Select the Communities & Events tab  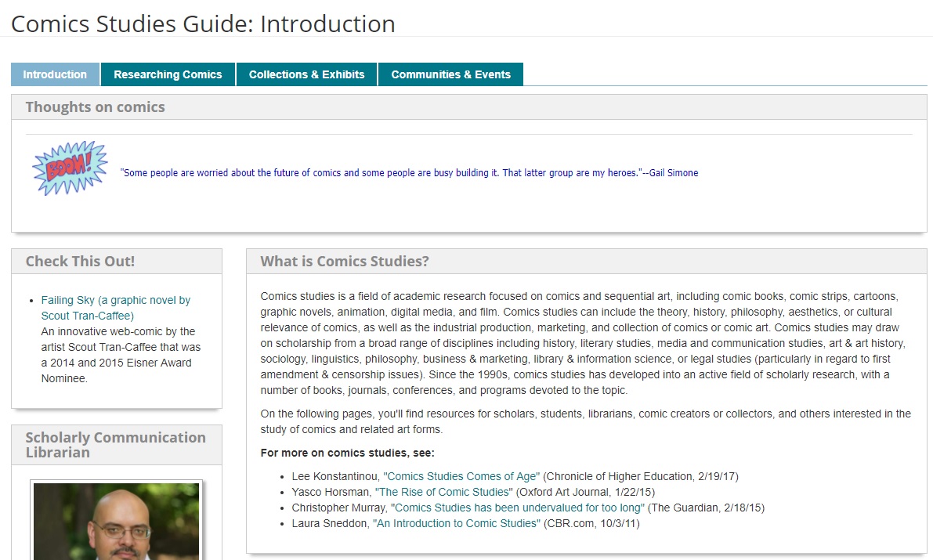click(x=450, y=74)
